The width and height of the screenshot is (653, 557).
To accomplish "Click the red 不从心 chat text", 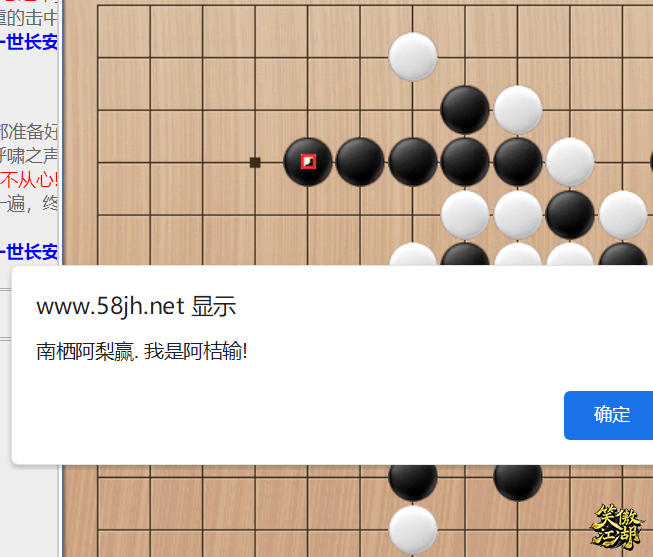I will pyautogui.click(x=28, y=180).
